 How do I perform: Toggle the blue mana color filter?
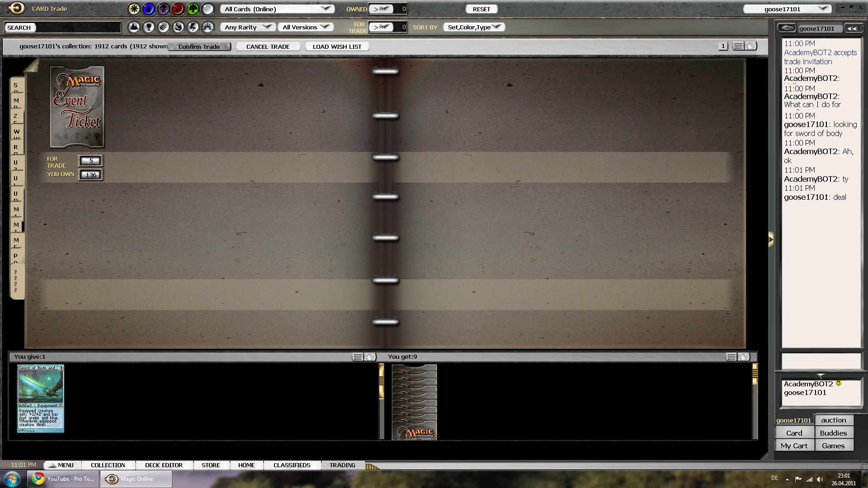(x=149, y=9)
